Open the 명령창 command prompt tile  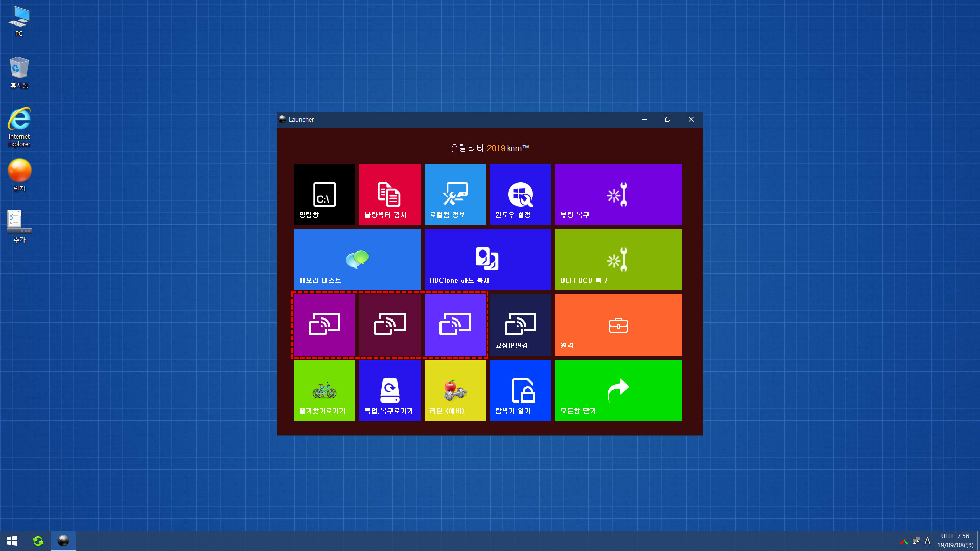coord(324,194)
